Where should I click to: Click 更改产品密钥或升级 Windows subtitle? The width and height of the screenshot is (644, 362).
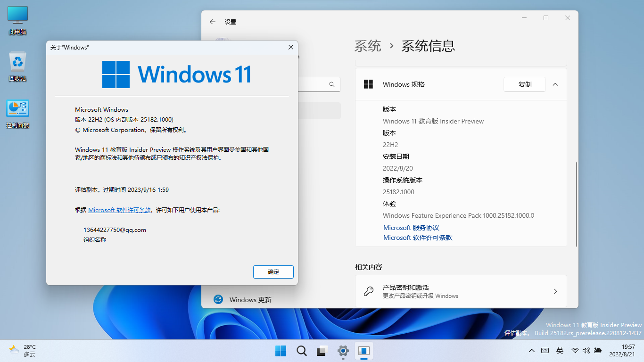[x=421, y=296]
